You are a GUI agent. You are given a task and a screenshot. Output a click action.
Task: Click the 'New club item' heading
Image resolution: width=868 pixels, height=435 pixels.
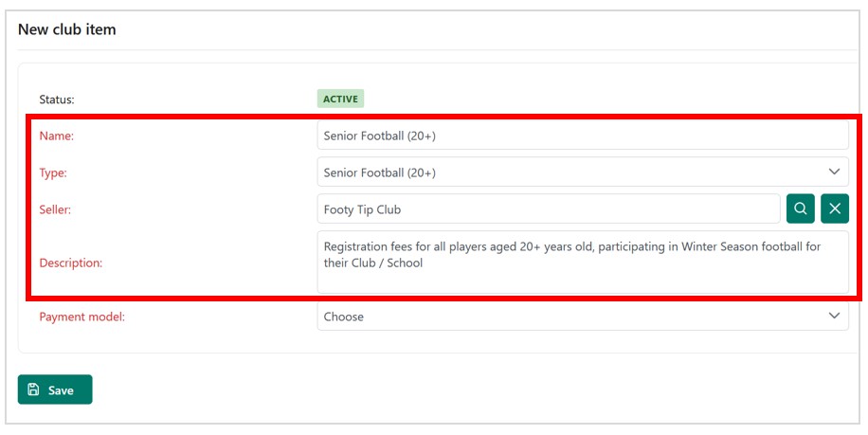66,29
